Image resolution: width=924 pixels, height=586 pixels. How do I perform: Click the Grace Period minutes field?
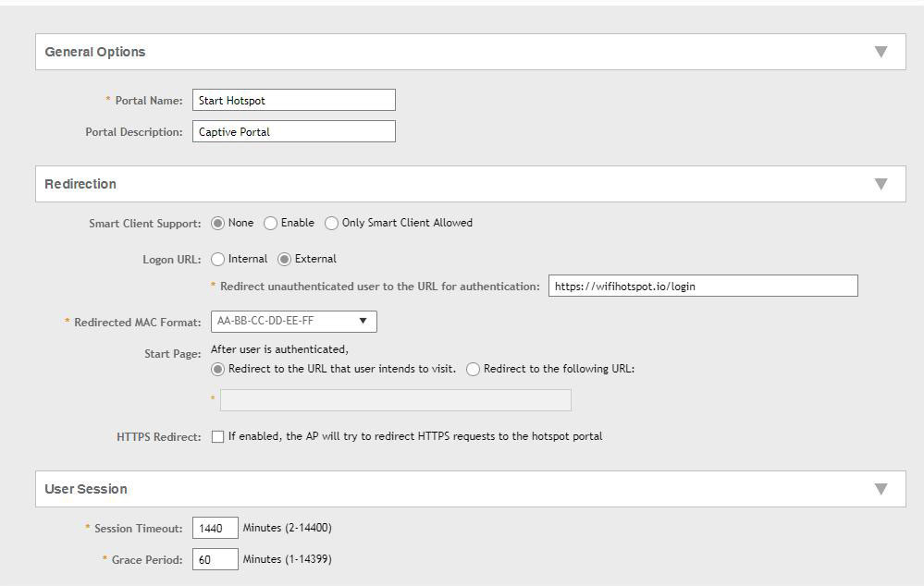pos(215,560)
